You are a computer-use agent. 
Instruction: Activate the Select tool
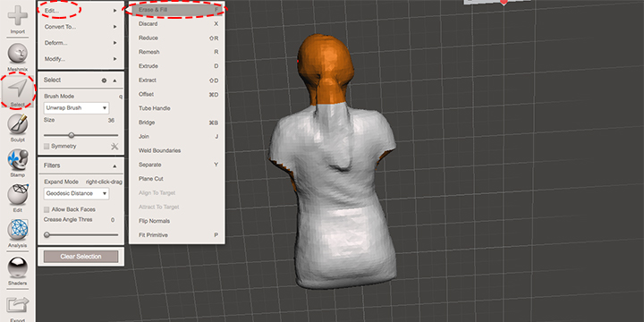tap(18, 91)
